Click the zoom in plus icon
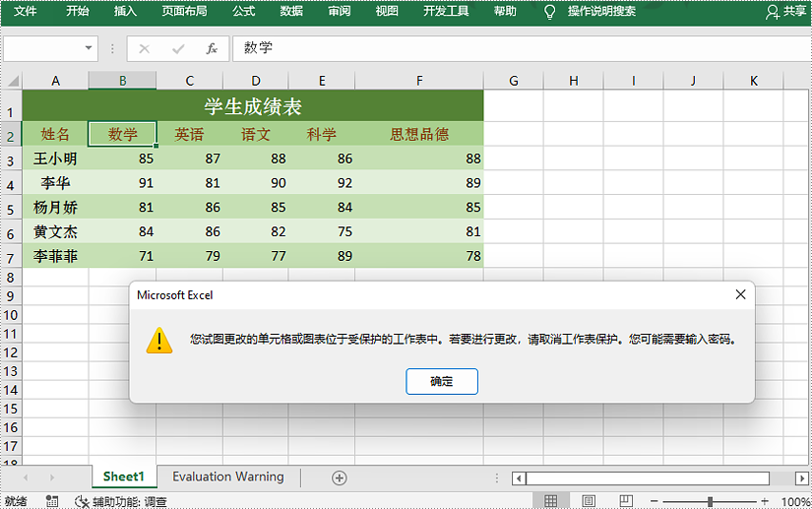This screenshot has height=509, width=812. click(x=765, y=501)
